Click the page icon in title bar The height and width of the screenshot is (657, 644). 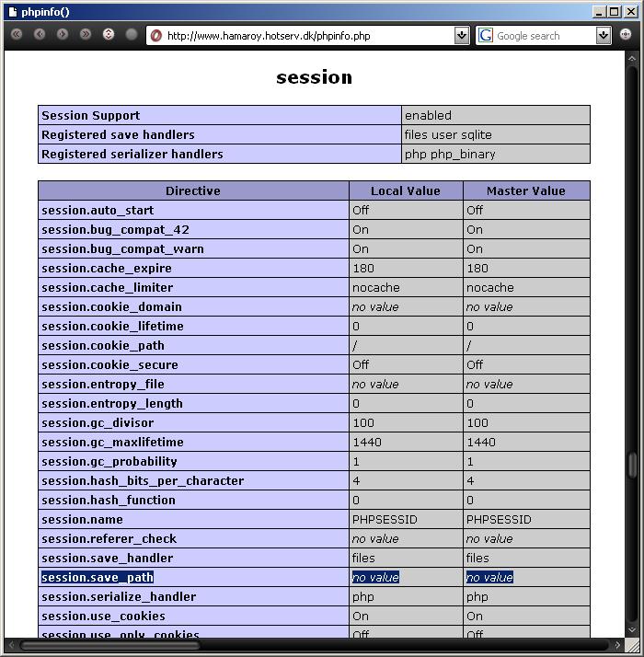click(13, 12)
